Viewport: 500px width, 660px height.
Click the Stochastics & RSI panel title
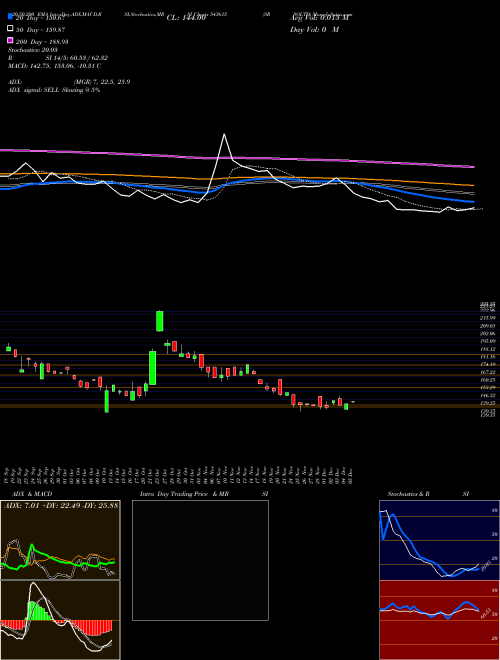pyautogui.click(x=428, y=494)
